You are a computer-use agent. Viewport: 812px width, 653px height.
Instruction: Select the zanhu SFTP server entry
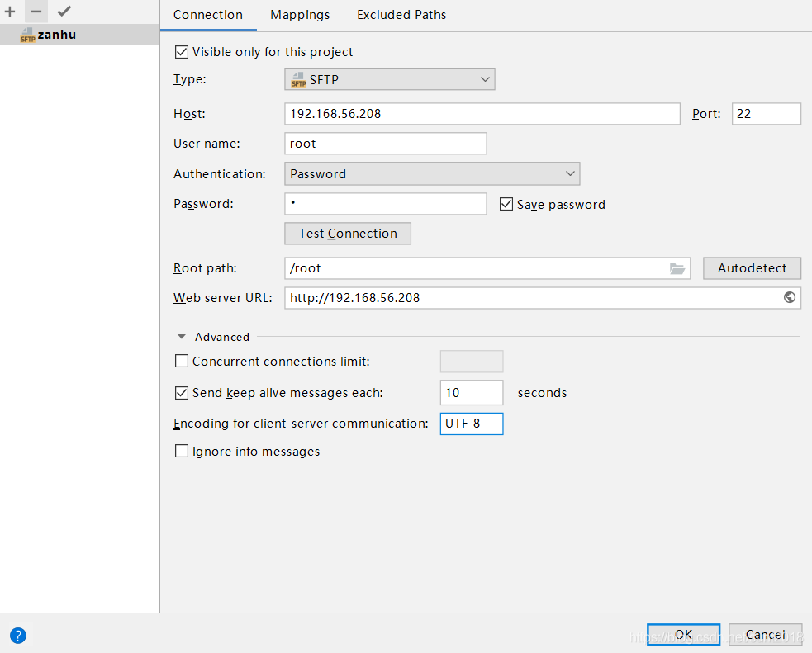click(80, 35)
